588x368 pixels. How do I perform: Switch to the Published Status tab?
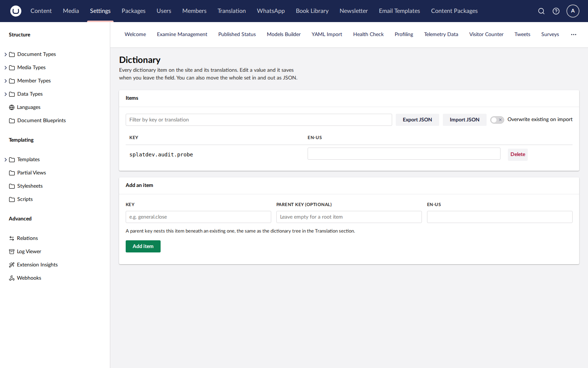pos(237,35)
